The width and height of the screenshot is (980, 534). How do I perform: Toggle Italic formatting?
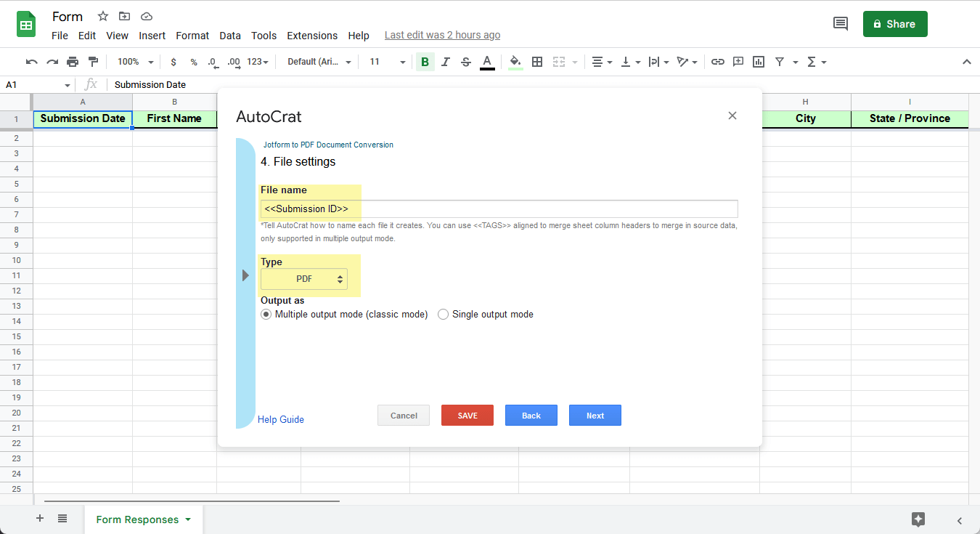(446, 62)
